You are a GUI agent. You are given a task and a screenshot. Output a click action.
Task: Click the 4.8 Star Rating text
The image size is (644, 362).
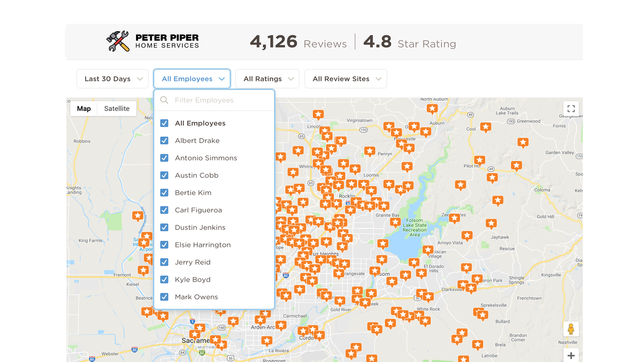(410, 42)
